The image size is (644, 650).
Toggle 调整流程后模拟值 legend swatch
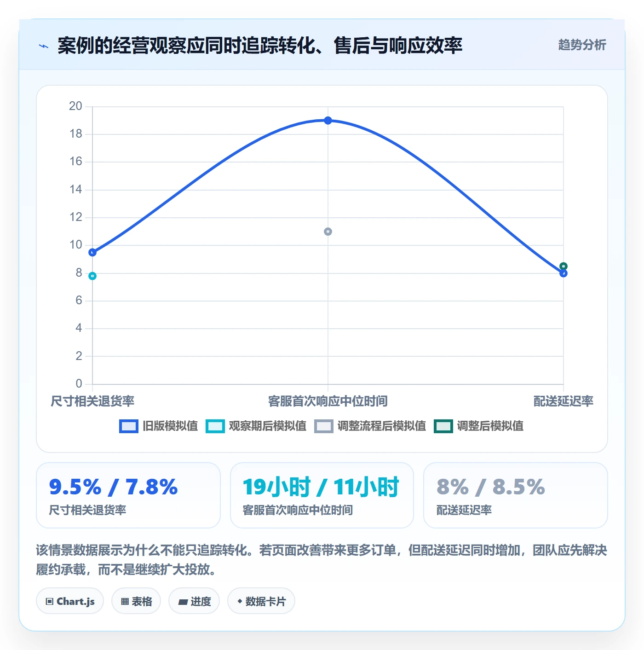pos(323,426)
